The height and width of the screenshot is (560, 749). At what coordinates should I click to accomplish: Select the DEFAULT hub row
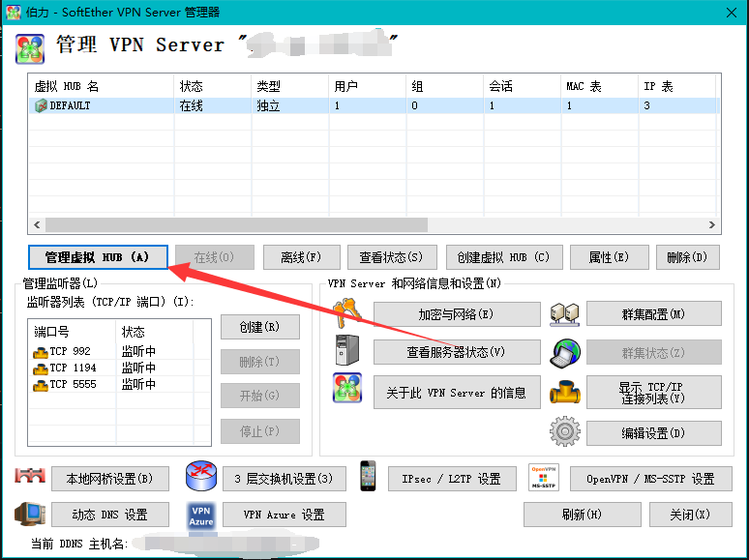pyautogui.click(x=374, y=105)
